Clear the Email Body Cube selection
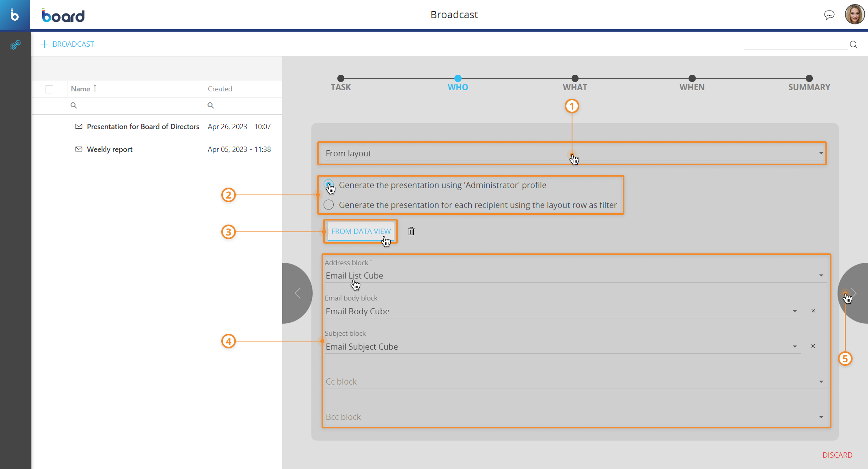Image resolution: width=868 pixels, height=469 pixels. (813, 311)
